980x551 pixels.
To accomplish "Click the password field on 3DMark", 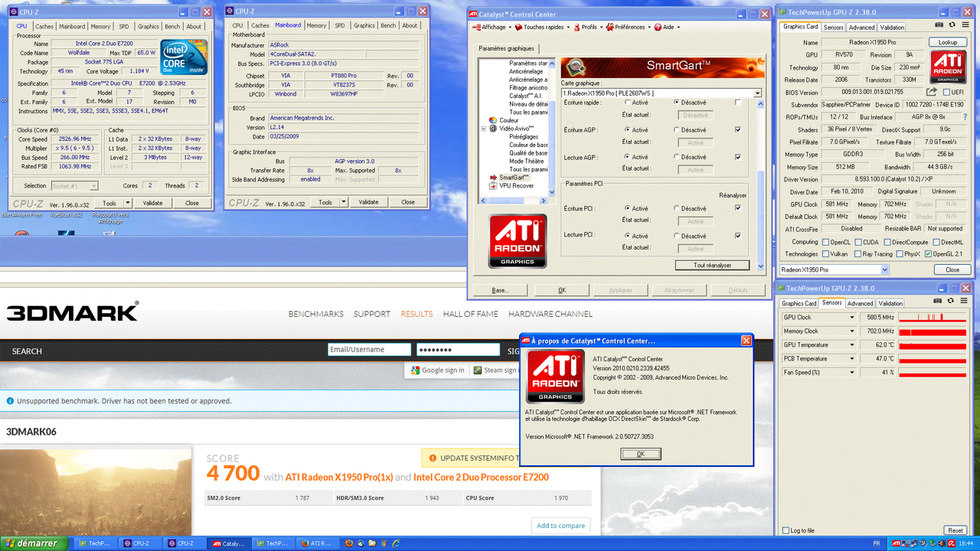I will 458,350.
